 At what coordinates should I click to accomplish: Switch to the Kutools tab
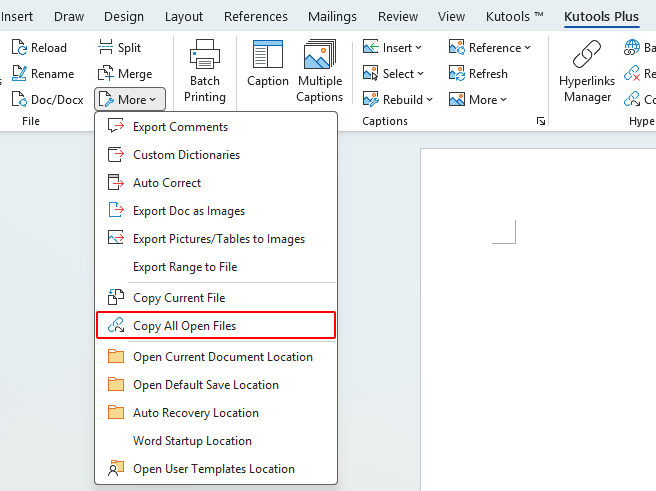coord(515,17)
